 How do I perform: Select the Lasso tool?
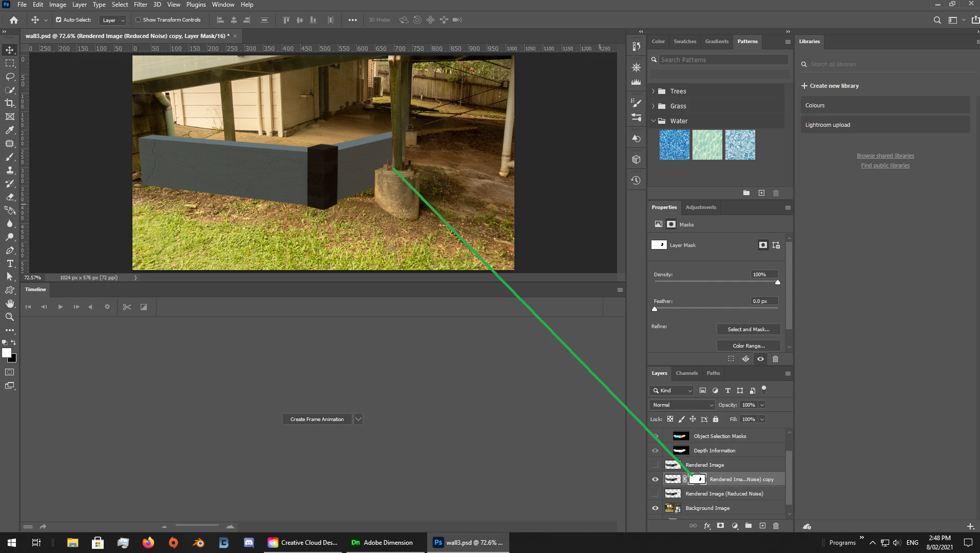pos(10,77)
